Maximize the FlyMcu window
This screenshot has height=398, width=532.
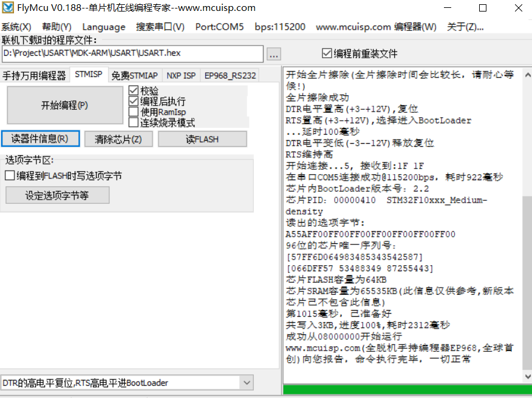click(483, 8)
